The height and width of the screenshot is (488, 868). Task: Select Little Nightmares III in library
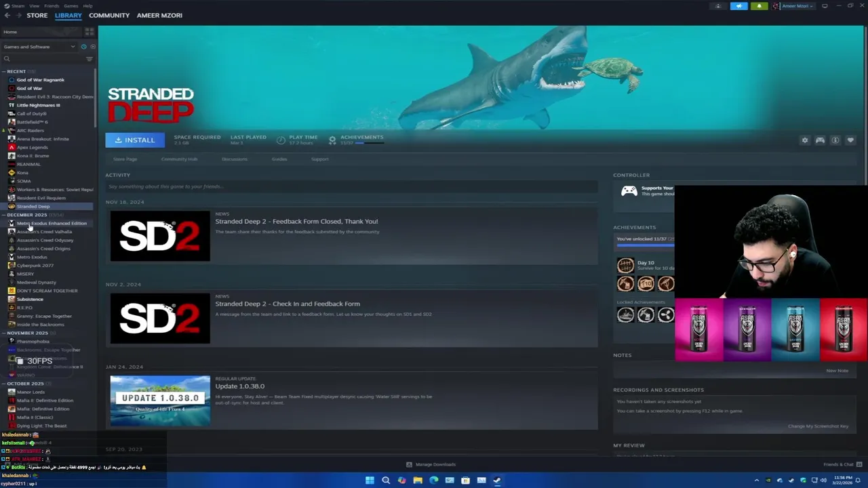pyautogui.click(x=38, y=105)
